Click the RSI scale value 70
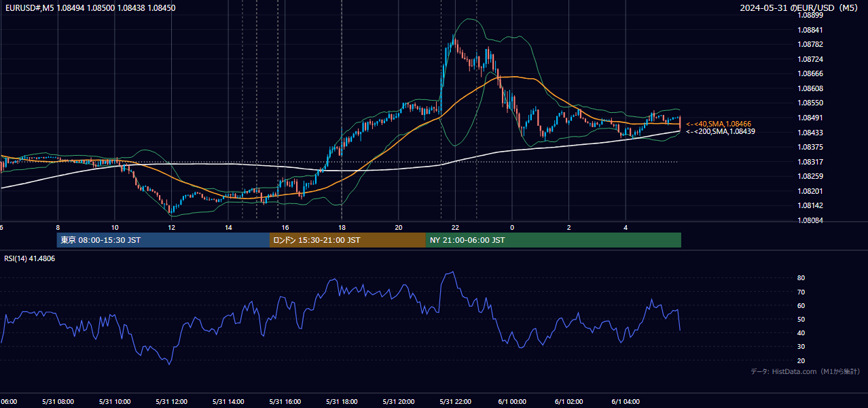Image resolution: width=868 pixels, height=408 pixels. pos(801,292)
